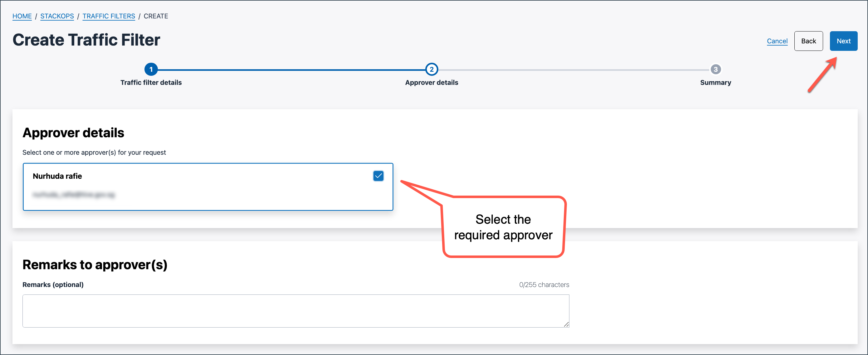The height and width of the screenshot is (355, 868).
Task: Jump to Traffic filter details step label
Action: (x=151, y=83)
